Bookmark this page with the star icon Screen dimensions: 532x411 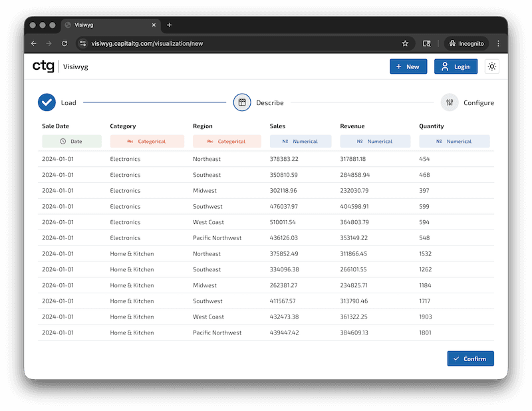pyautogui.click(x=405, y=43)
